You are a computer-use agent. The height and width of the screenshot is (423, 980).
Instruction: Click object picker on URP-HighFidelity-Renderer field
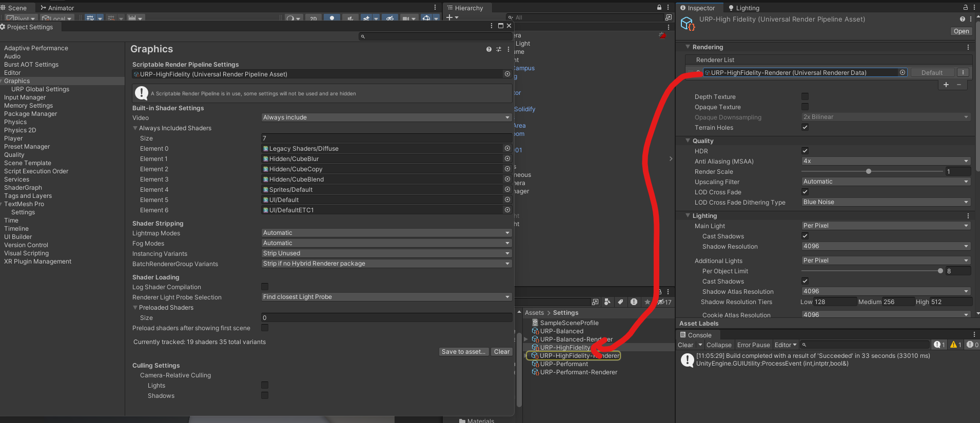(x=903, y=72)
